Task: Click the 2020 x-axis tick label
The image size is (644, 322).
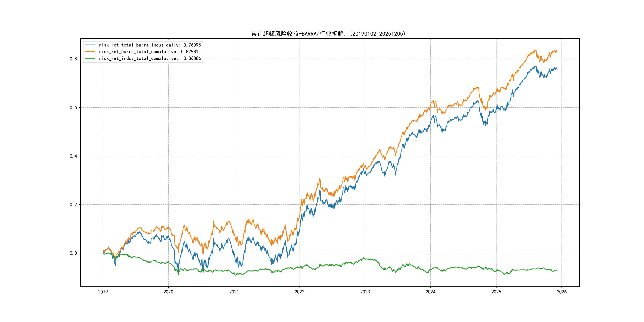Action: [168, 292]
